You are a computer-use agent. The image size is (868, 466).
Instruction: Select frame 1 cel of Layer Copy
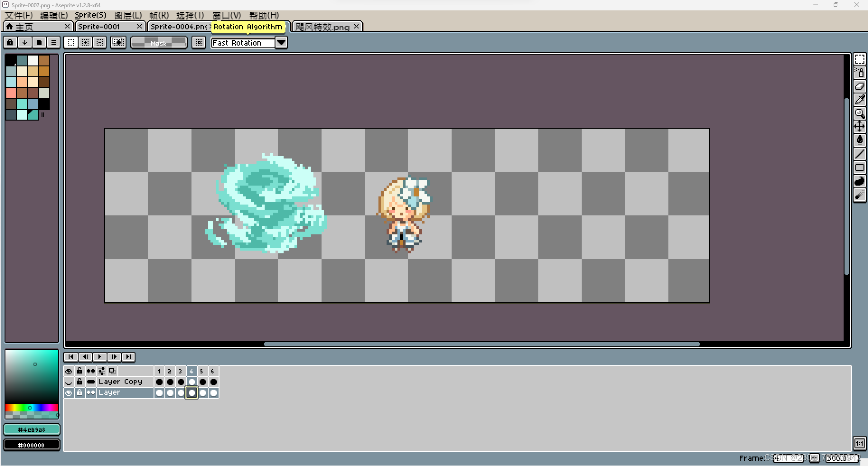coord(159,382)
